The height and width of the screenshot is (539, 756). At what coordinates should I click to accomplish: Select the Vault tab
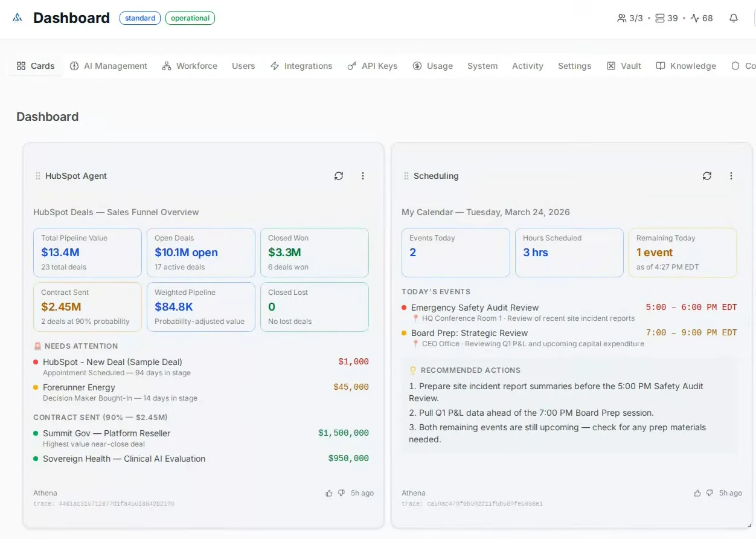(624, 66)
